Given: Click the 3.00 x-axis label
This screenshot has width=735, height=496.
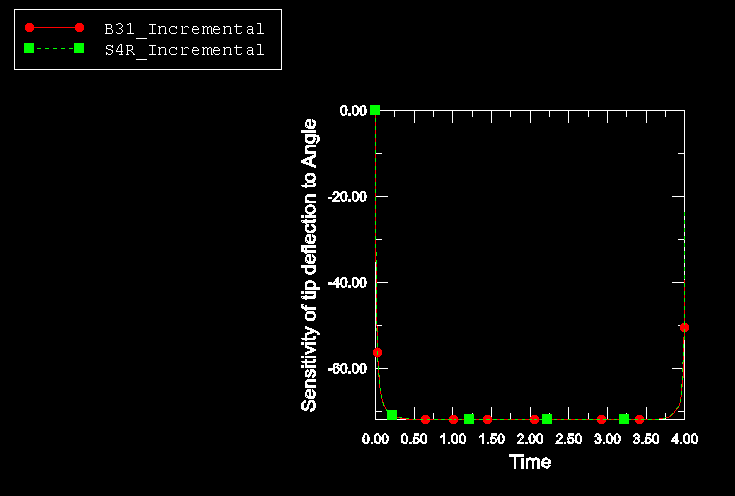Looking at the screenshot, I should pyautogui.click(x=608, y=439).
